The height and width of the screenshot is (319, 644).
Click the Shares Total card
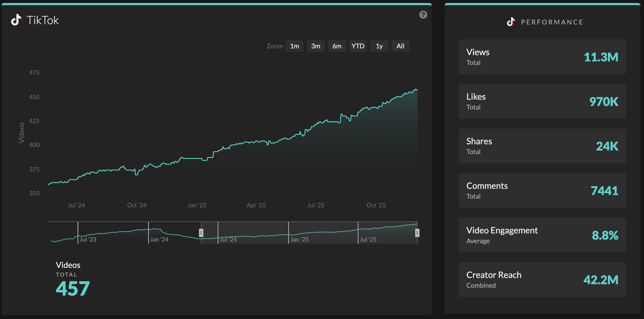tap(542, 146)
